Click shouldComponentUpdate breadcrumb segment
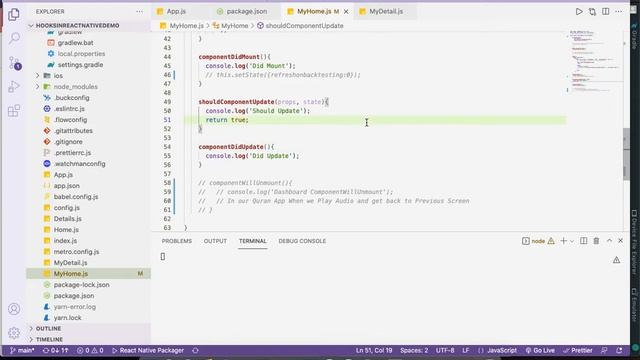This screenshot has width=640, height=360. pos(304,26)
